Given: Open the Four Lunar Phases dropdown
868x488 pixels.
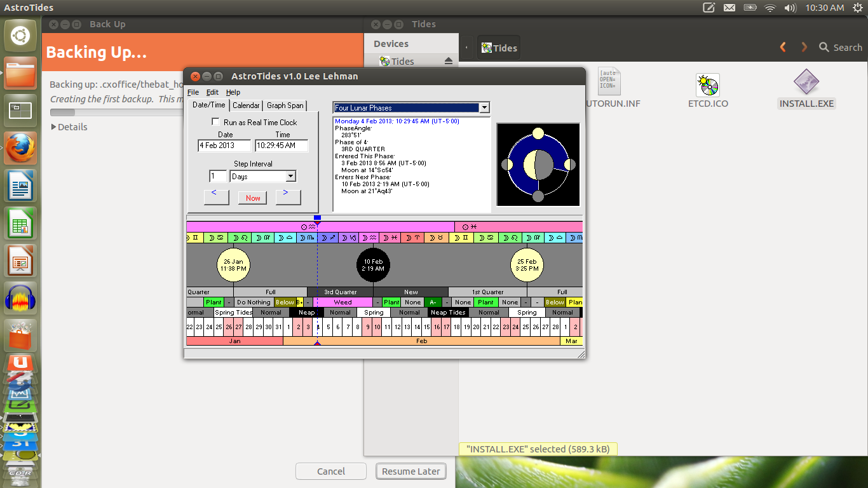Looking at the screenshot, I should coord(484,108).
